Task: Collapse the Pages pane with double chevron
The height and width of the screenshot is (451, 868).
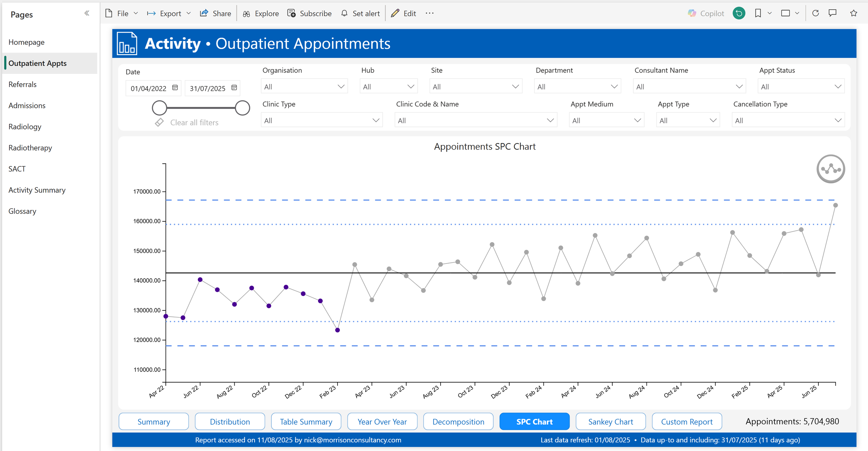Action: 87,13
